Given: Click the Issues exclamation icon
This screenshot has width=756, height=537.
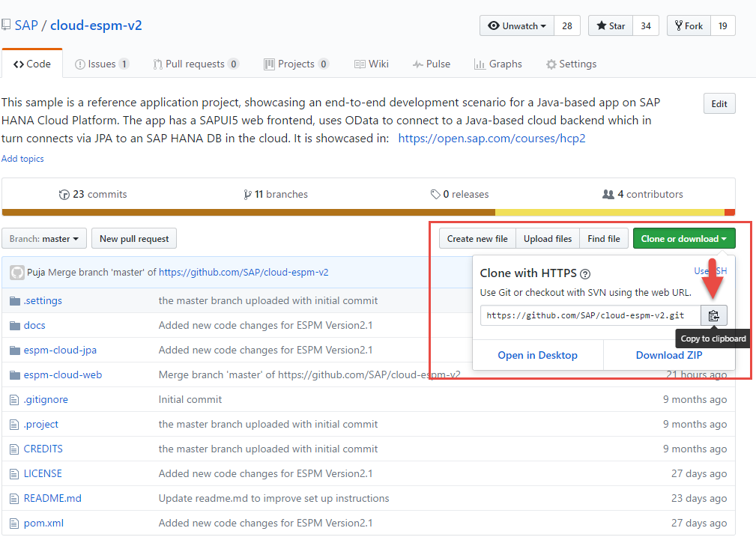Looking at the screenshot, I should coord(80,64).
